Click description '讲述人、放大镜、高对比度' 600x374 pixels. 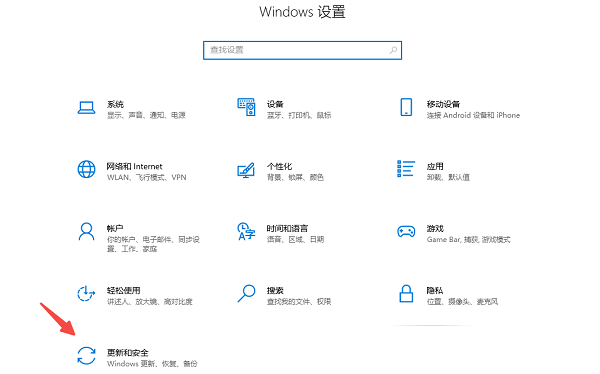(150, 302)
